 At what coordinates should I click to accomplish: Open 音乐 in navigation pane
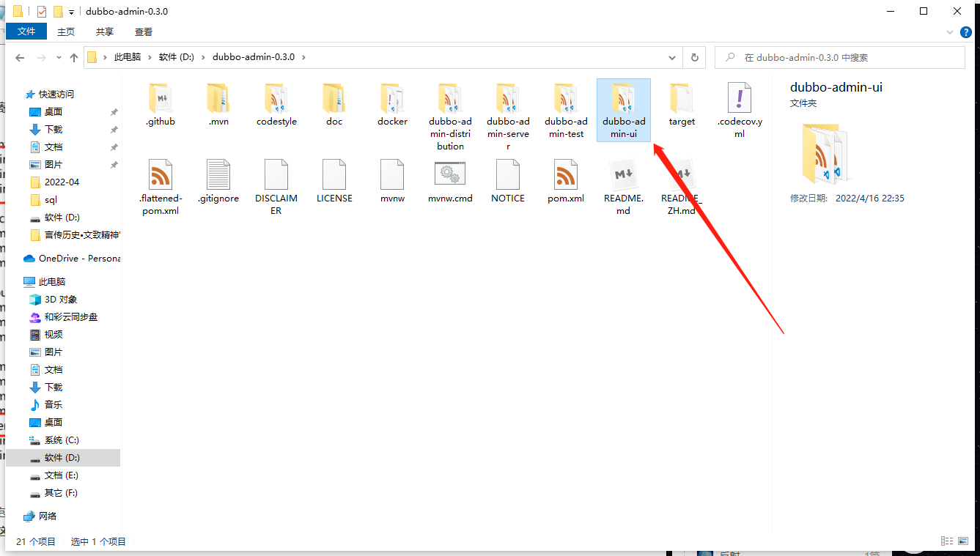(54, 404)
